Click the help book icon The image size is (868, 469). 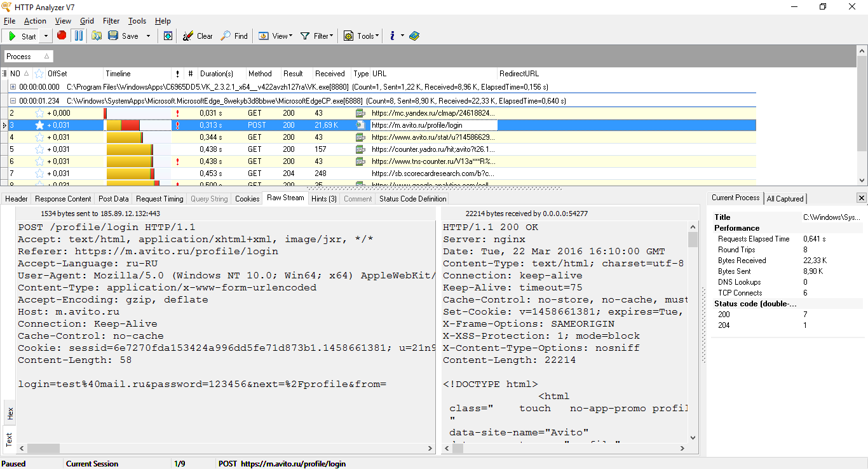(x=414, y=36)
